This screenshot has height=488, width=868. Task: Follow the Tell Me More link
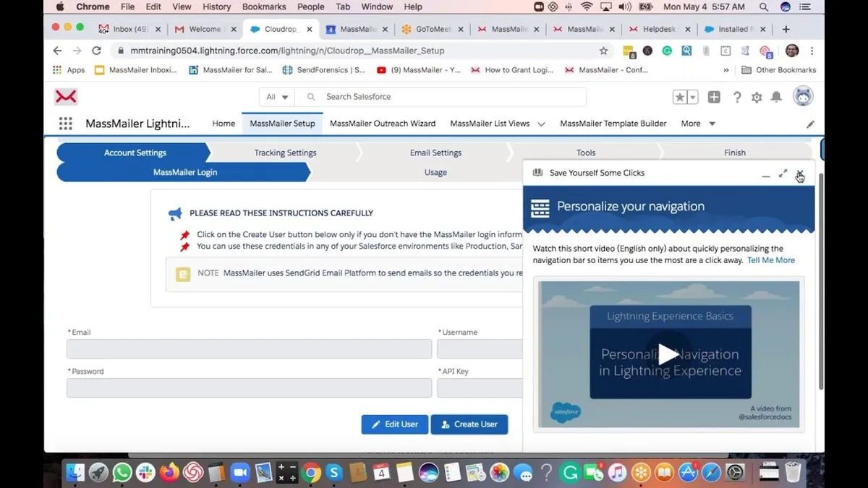point(771,260)
